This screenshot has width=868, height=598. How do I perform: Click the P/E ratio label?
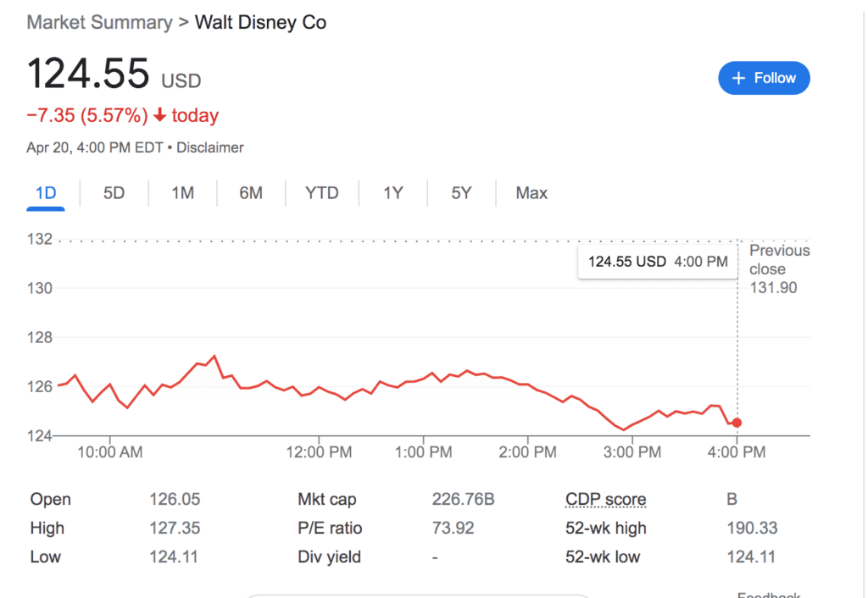(330, 528)
